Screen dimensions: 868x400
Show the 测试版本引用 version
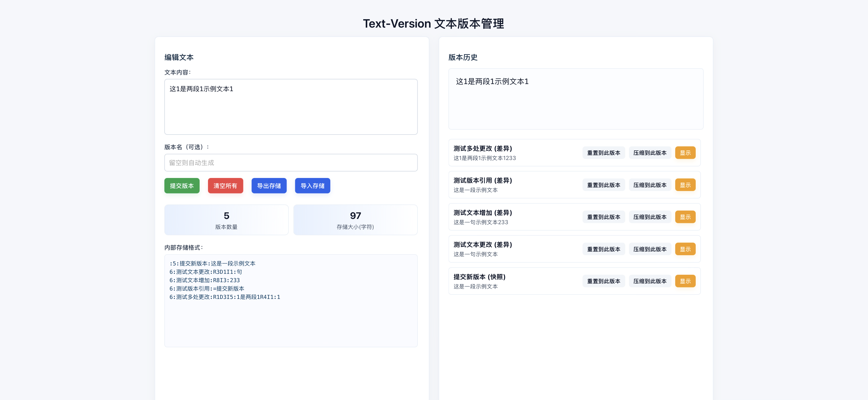[x=685, y=185]
